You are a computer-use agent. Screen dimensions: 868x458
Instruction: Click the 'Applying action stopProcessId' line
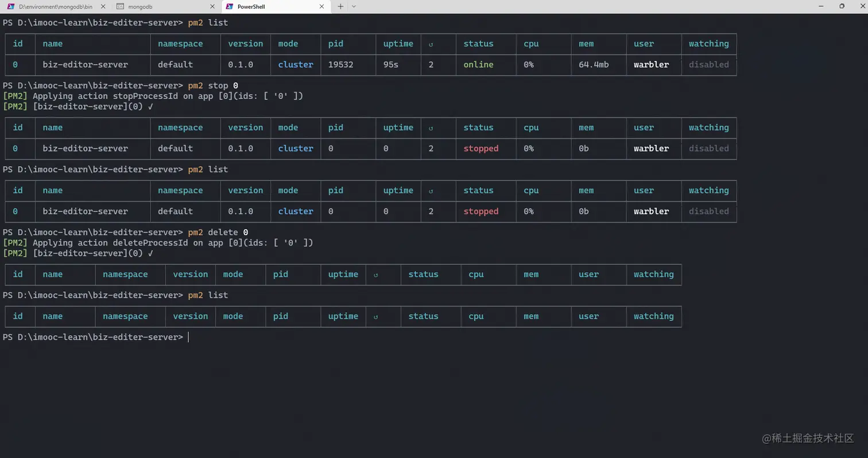point(153,96)
